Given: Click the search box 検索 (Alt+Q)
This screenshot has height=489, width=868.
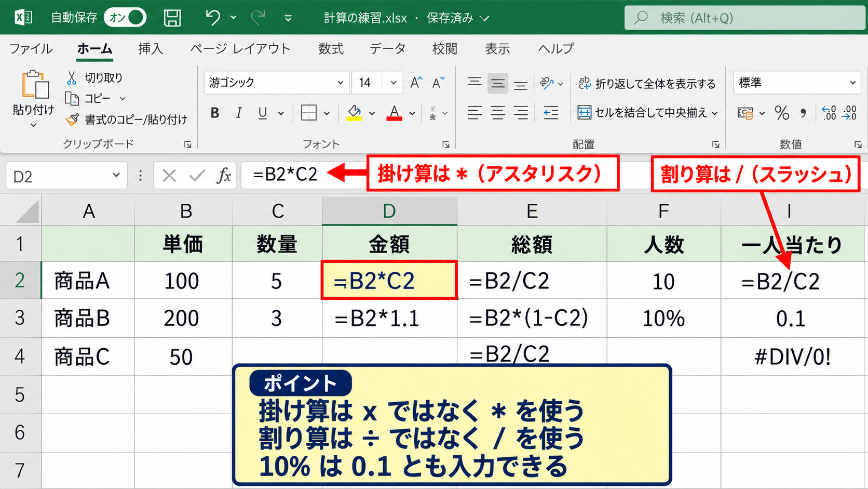Looking at the screenshot, I should (x=745, y=18).
